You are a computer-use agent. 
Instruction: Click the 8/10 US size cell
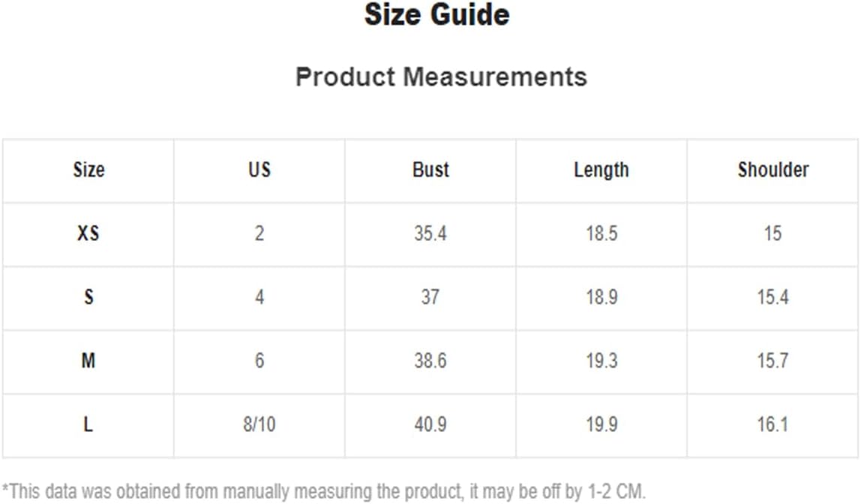click(x=259, y=424)
